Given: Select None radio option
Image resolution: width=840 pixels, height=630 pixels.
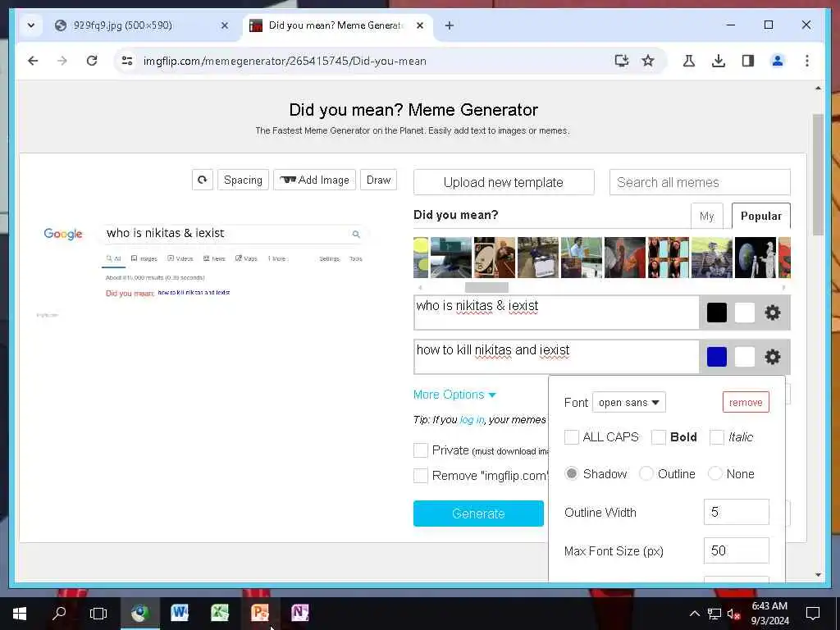Looking at the screenshot, I should (x=714, y=473).
